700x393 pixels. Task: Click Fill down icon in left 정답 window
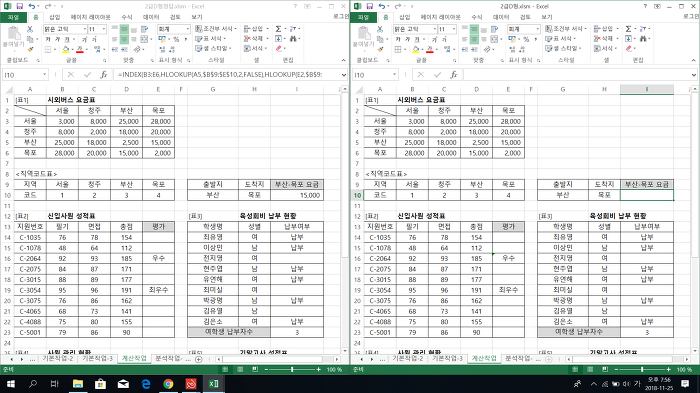pyautogui.click(x=278, y=39)
